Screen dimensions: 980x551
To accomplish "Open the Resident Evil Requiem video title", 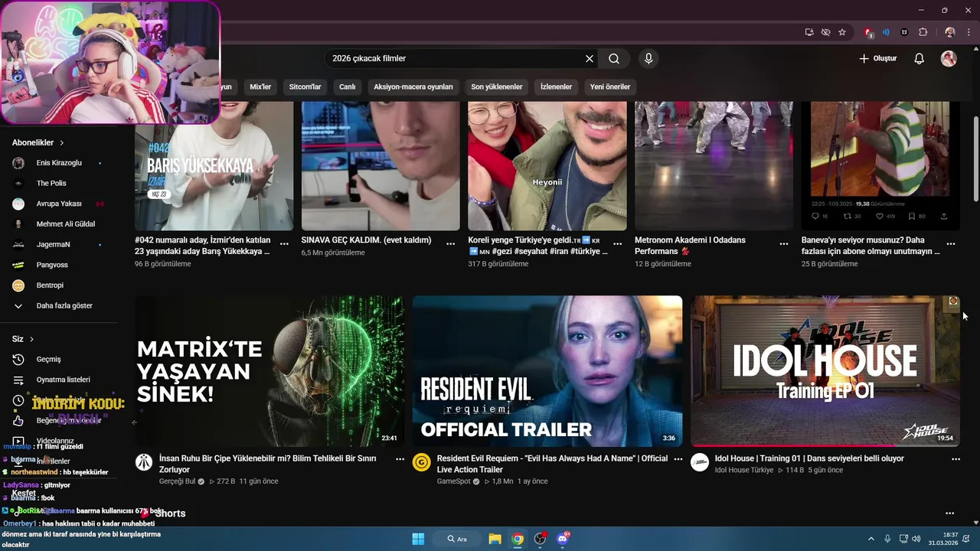I will pyautogui.click(x=552, y=464).
